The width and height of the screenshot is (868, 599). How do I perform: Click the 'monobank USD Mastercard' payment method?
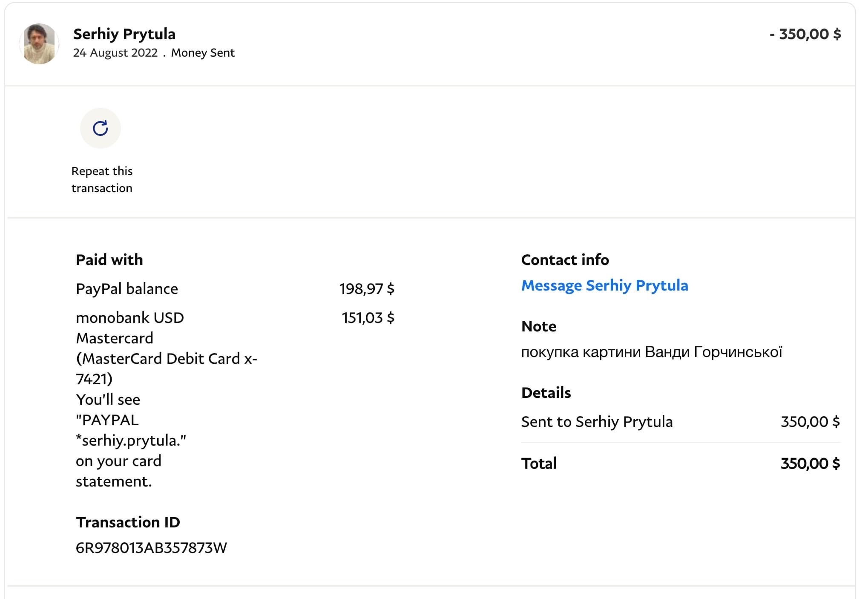(130, 328)
